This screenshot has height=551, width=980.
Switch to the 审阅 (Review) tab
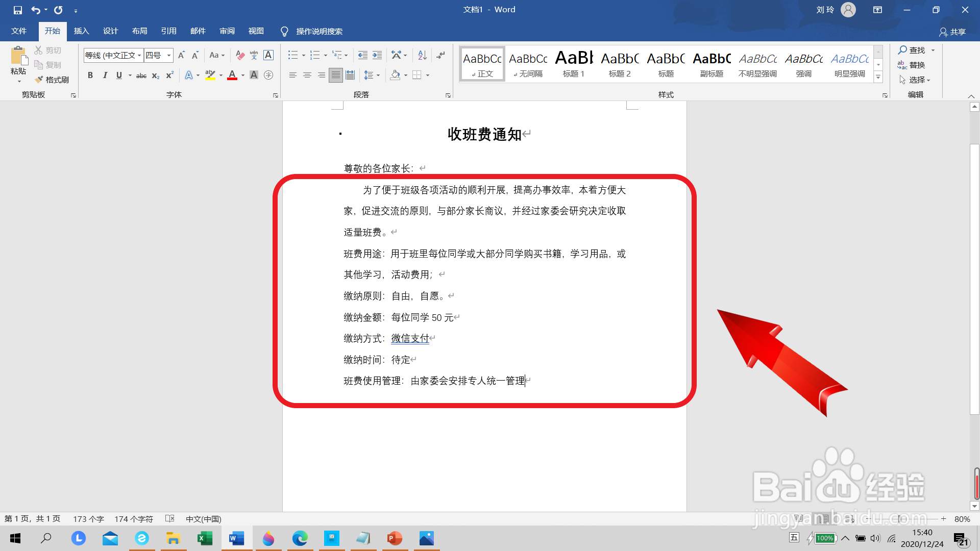(227, 31)
